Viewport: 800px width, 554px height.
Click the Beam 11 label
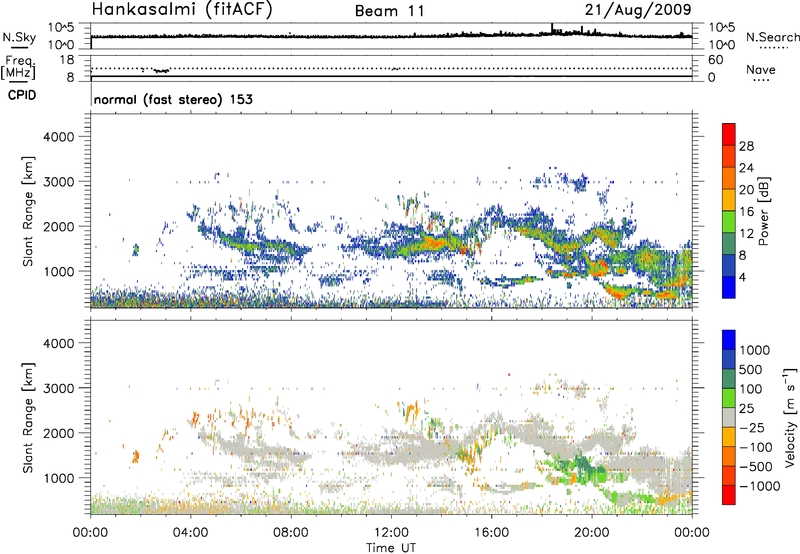[390, 11]
